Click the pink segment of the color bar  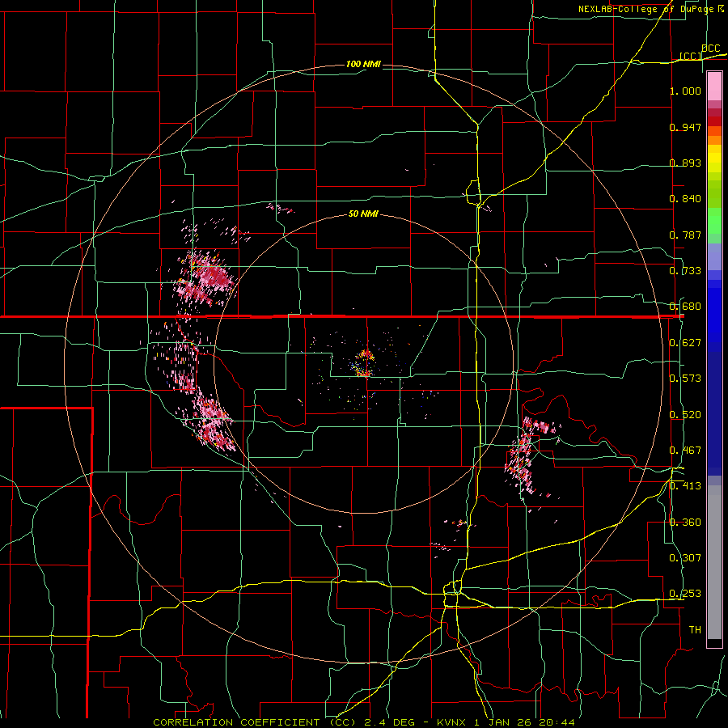click(x=714, y=86)
